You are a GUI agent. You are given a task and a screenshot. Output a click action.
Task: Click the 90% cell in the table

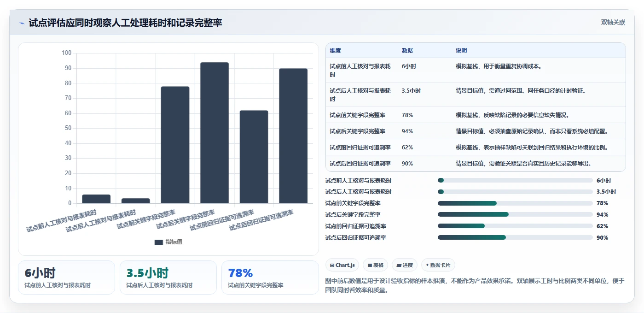pyautogui.click(x=407, y=163)
